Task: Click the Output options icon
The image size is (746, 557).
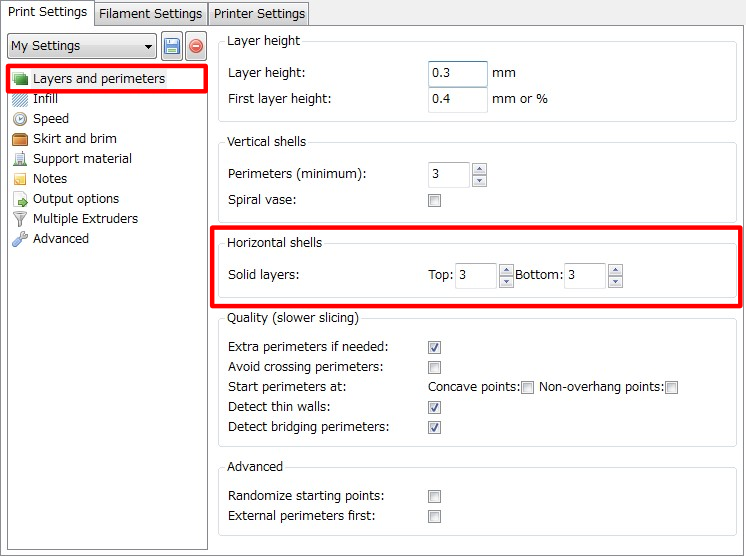Action: click(x=20, y=199)
